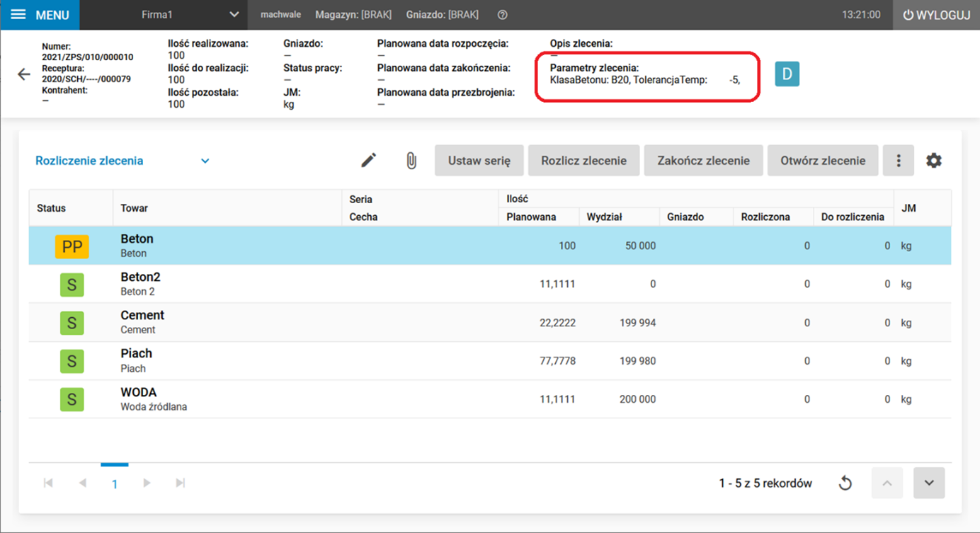Select the WODA product row name

coord(139,392)
